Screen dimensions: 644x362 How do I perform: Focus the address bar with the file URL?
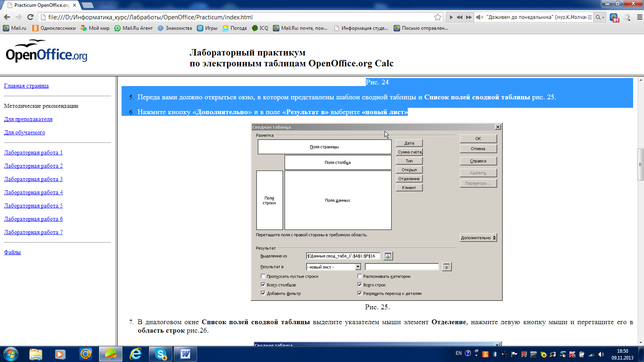240,17
